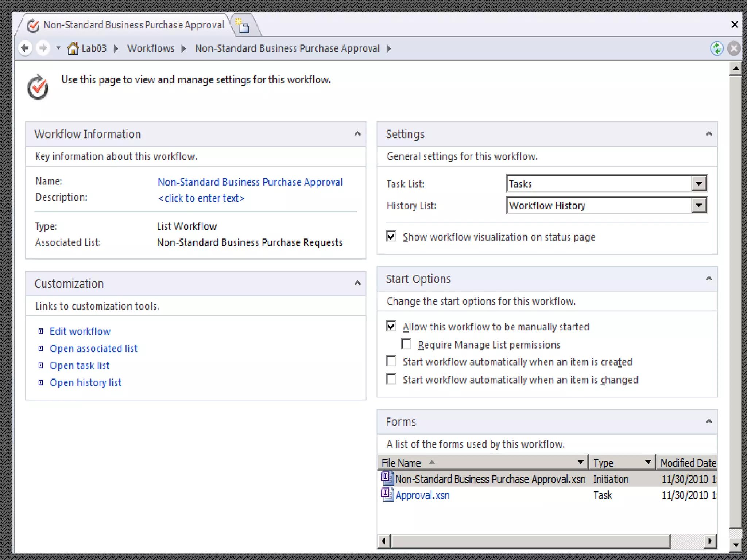Click the Lab03 home icon
Screen dimensions: 747x560
(73, 48)
